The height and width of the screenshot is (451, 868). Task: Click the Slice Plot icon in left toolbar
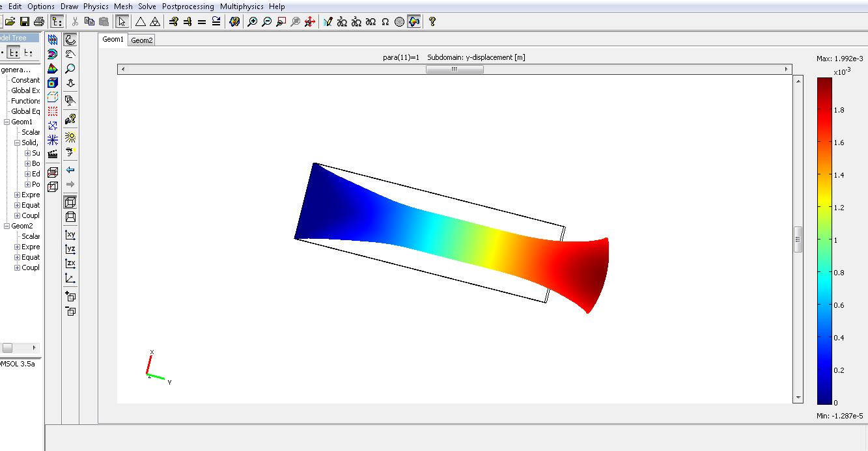click(53, 40)
